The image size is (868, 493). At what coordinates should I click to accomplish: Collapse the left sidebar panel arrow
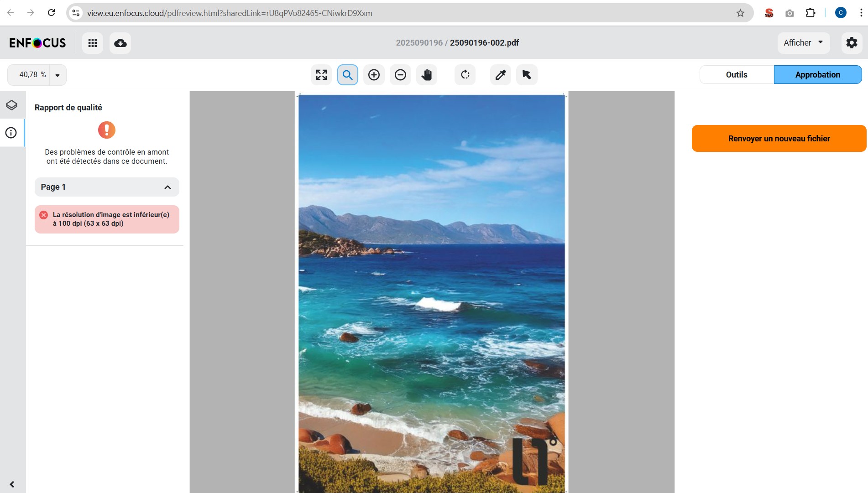(x=12, y=484)
